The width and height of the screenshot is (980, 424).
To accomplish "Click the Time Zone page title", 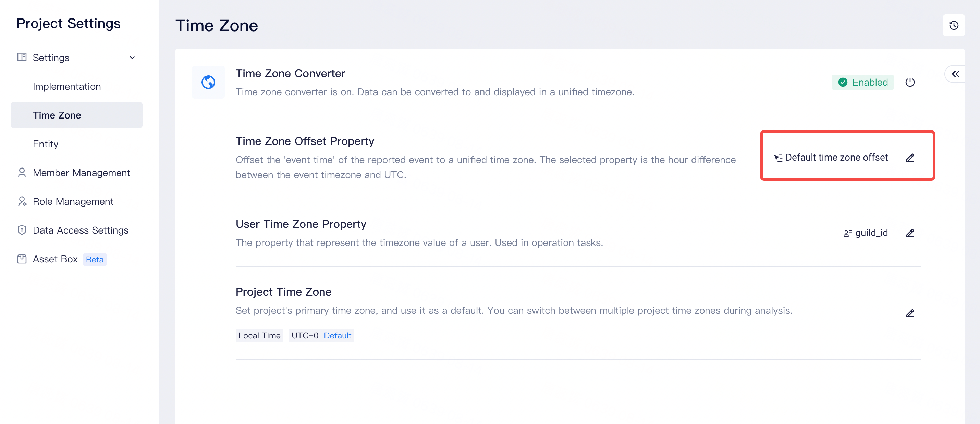I will [x=217, y=25].
